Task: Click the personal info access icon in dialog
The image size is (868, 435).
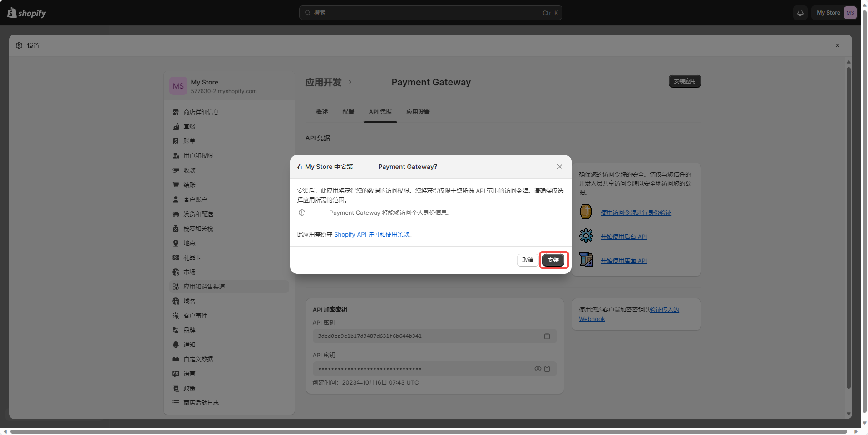Action: (x=302, y=213)
